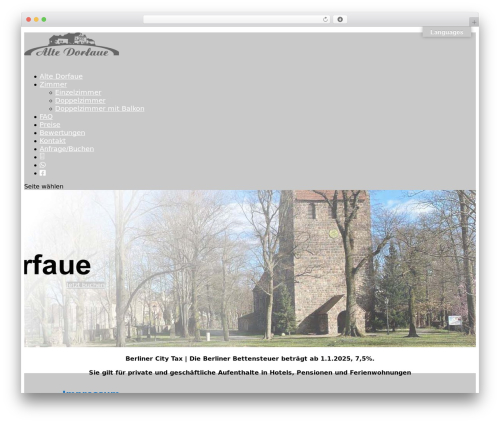500x423 pixels.
Task: Open the Kontakt page
Action: 53,141
